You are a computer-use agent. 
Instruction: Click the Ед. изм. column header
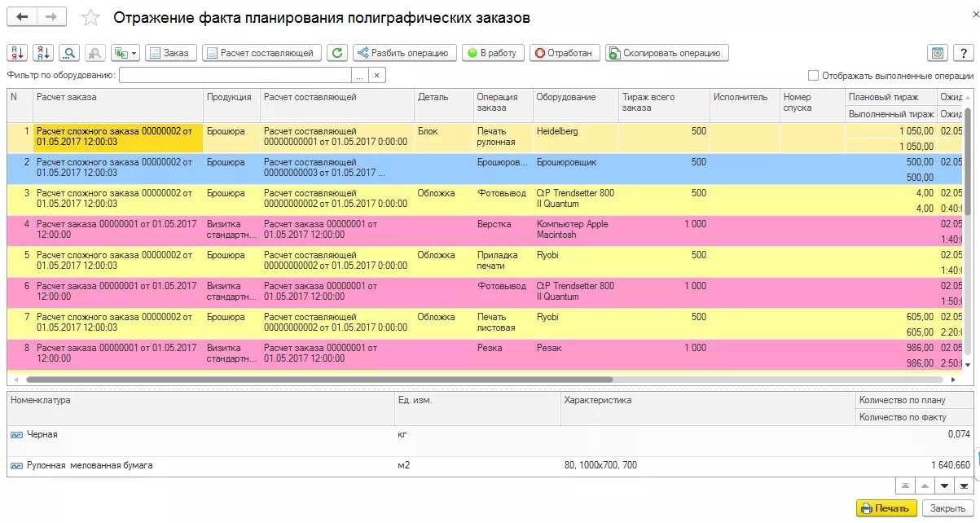coord(477,408)
